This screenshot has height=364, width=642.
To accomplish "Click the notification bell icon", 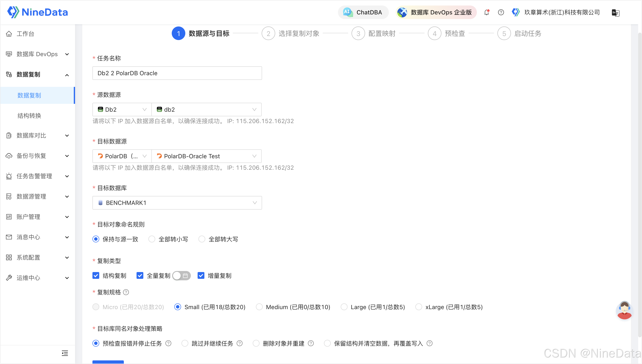I will [486, 12].
